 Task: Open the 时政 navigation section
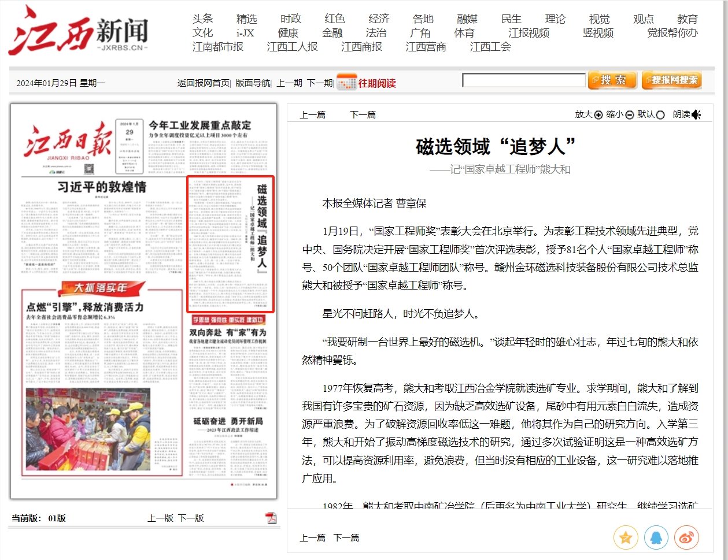(291, 19)
